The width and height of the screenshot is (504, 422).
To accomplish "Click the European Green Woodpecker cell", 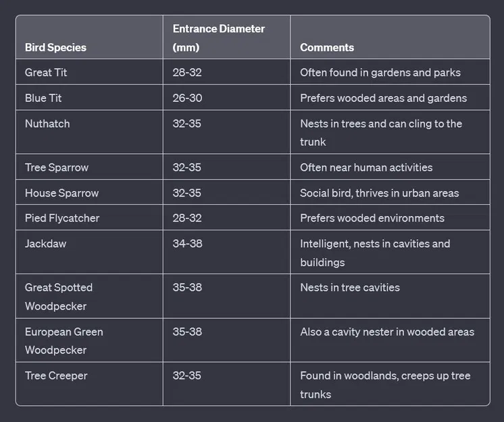I will pyautogui.click(x=64, y=341).
